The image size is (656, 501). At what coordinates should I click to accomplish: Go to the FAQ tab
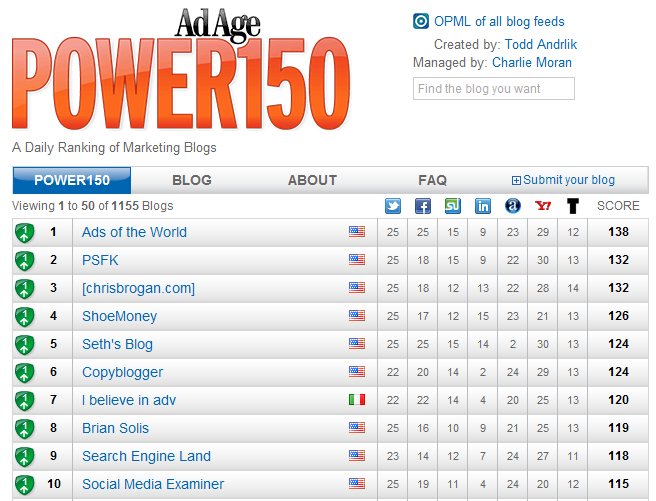tap(432, 180)
